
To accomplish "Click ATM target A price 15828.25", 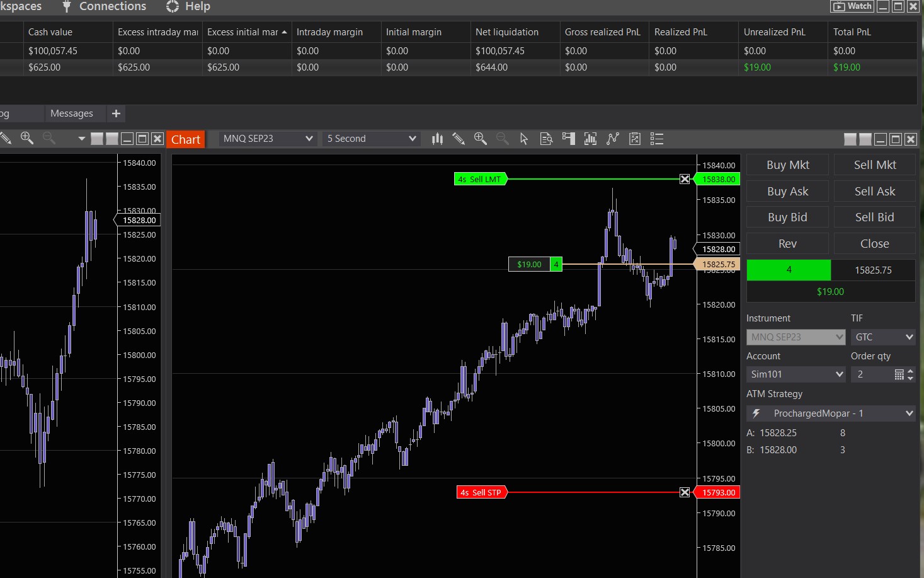I will pyautogui.click(x=778, y=433).
